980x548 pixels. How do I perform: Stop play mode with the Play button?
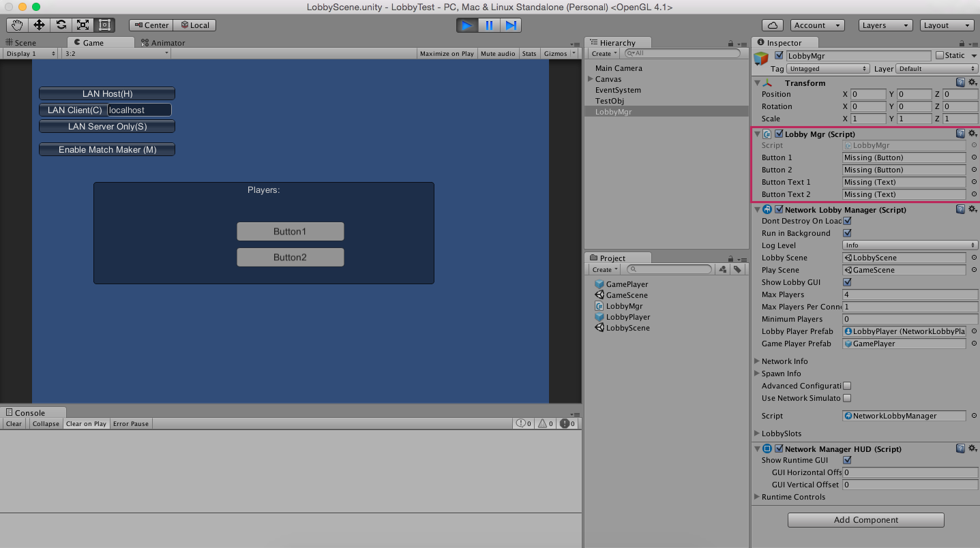pos(467,25)
